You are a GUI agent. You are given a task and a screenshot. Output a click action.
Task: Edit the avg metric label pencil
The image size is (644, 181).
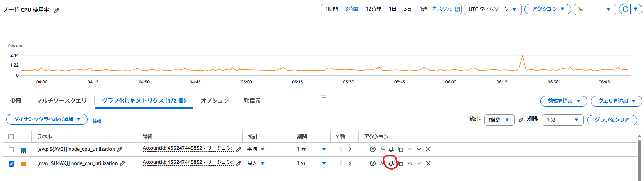[120, 149]
